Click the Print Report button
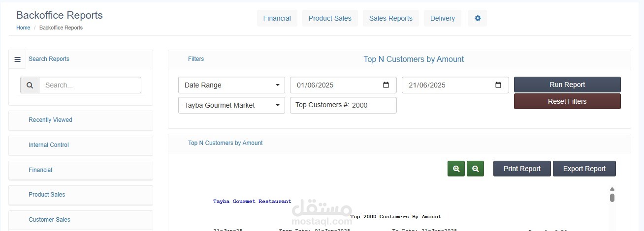Screen dimensions: 644x231 (x=522, y=169)
